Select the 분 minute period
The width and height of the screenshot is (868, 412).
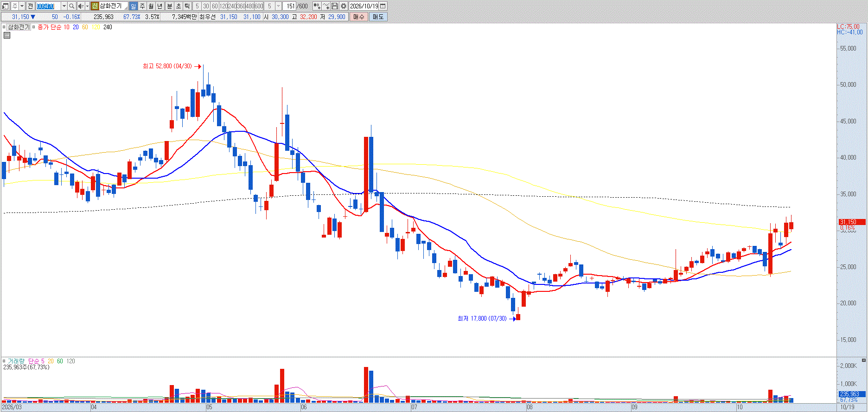pos(169,6)
